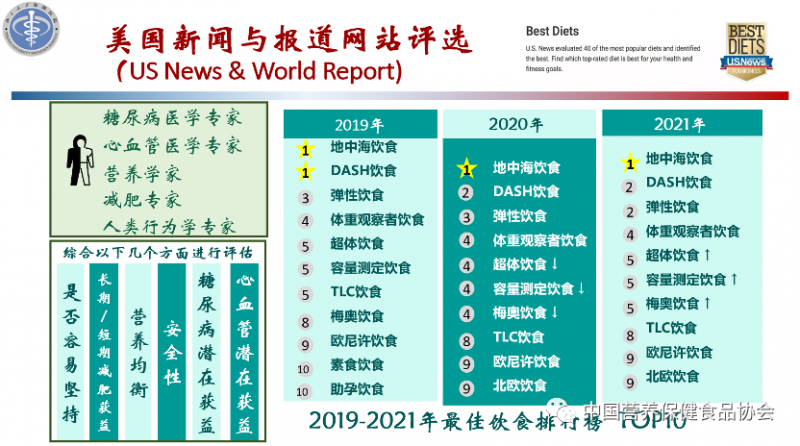Viewport: 800px width, 446px height.
Task: Click the 安全性 criterion column
Action: pyautogui.click(x=172, y=351)
